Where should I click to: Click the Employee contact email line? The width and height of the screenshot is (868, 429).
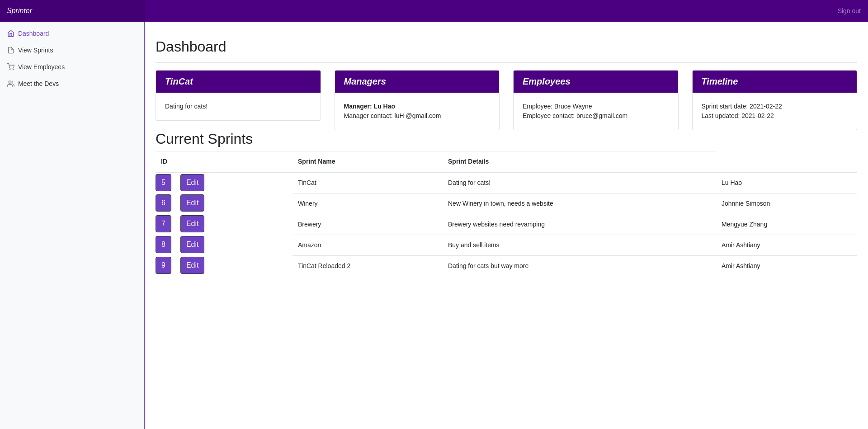[575, 116]
